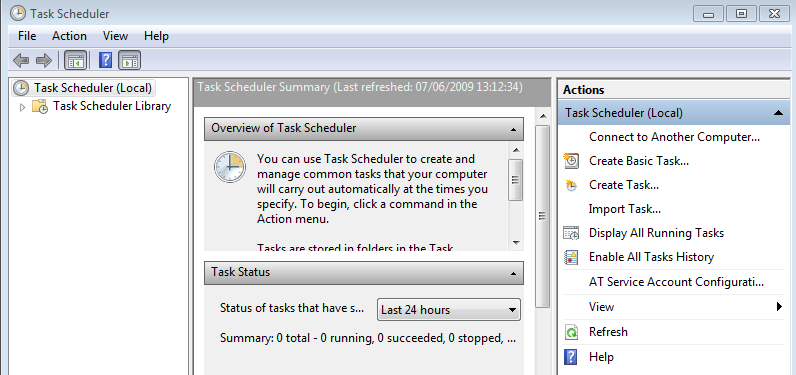Screen dimensions: 796x375
Task: Click Connect to Another Computer...
Action: click(674, 137)
